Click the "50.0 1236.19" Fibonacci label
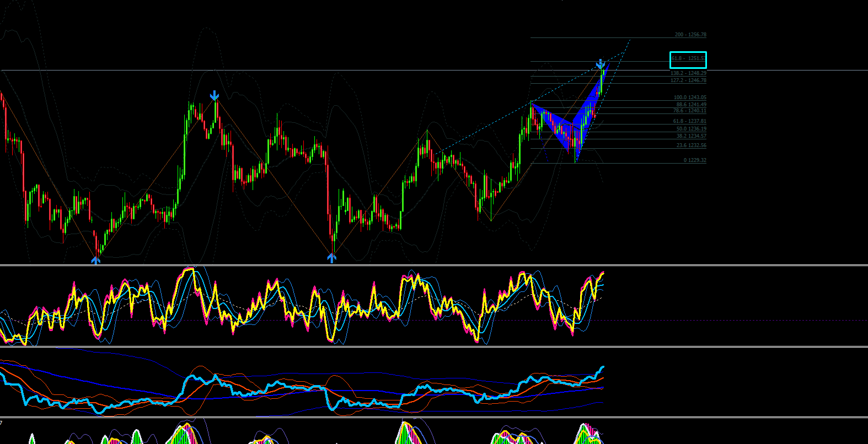The image size is (868, 444). click(x=692, y=129)
